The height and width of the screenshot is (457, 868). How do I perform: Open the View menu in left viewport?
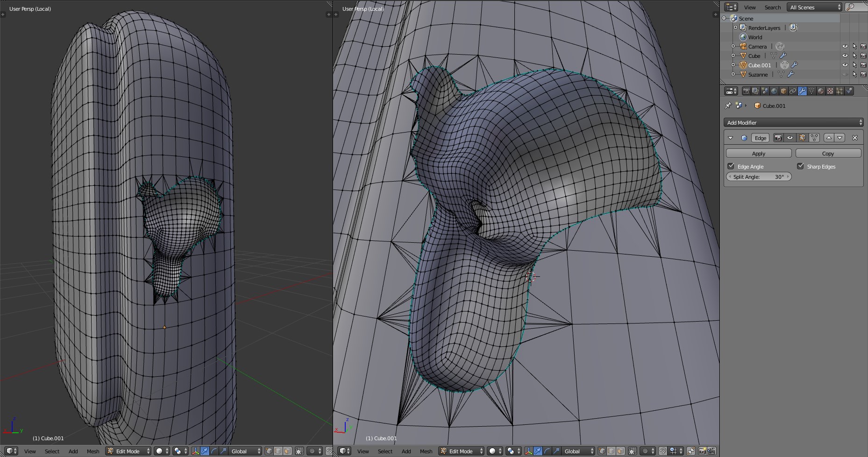(x=30, y=451)
